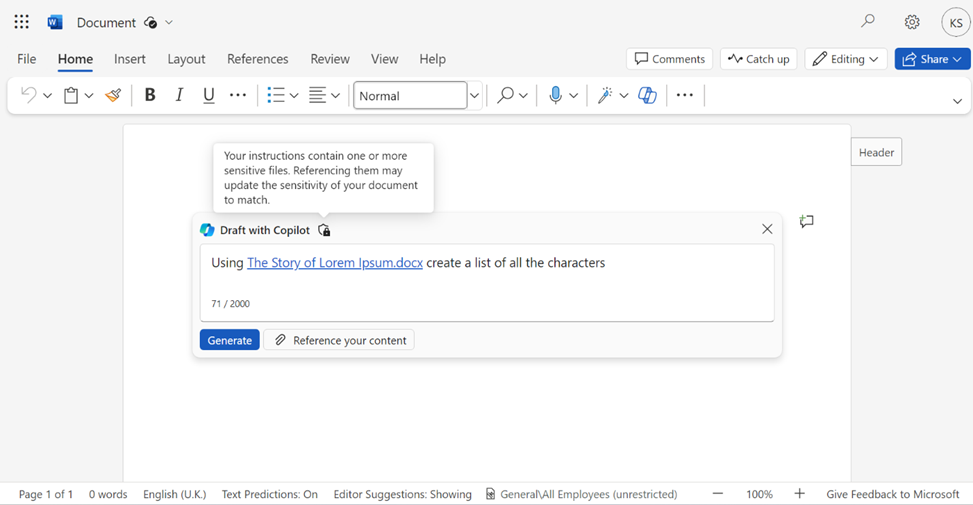Open the settings gear icon

click(912, 22)
